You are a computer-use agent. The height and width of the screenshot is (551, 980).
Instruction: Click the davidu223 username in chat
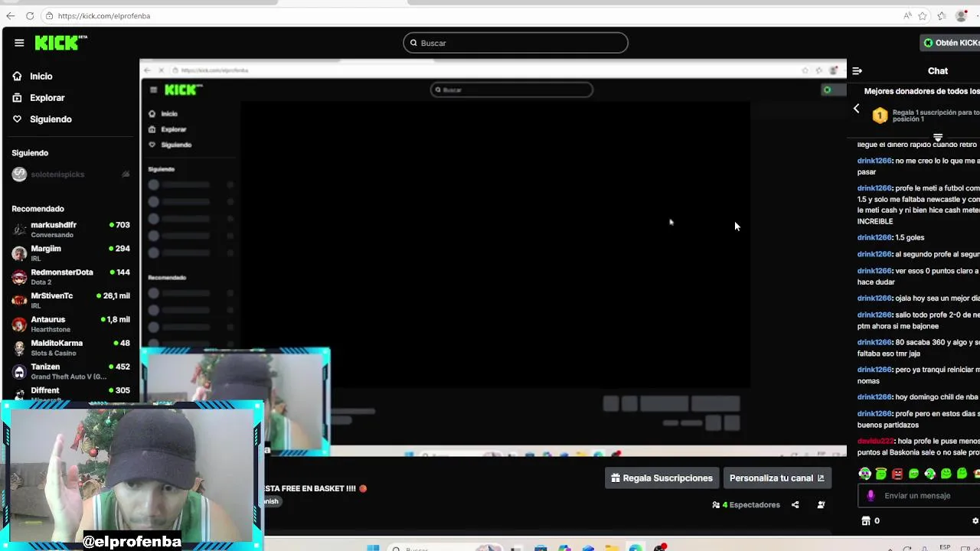click(x=875, y=441)
